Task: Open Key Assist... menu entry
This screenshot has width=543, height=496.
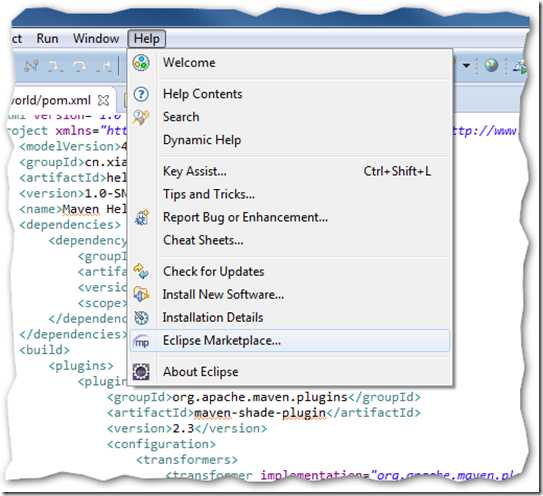Action: [290, 171]
